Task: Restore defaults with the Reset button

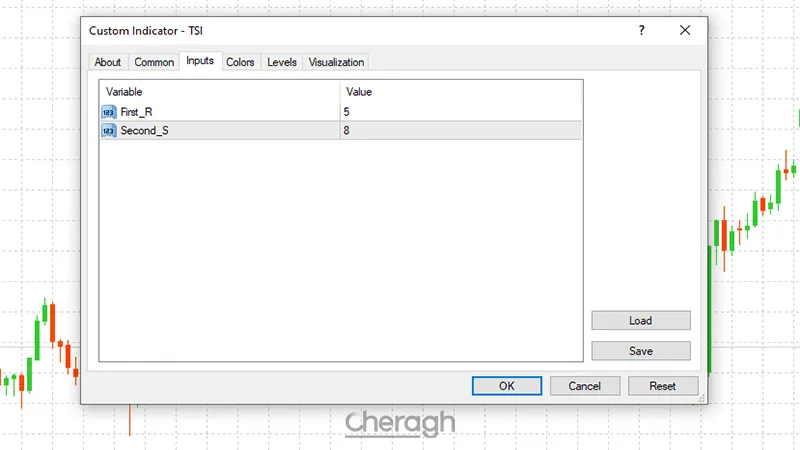Action: (x=662, y=386)
